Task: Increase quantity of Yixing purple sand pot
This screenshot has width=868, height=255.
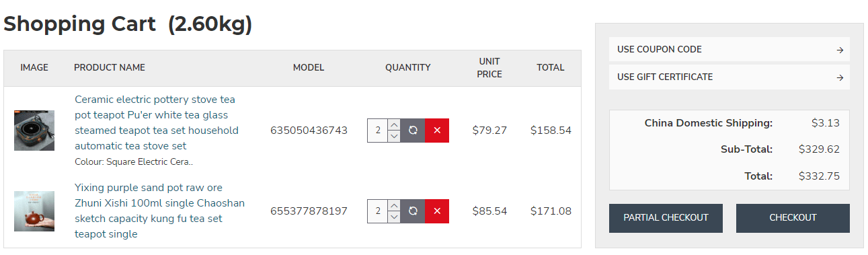Action: [394, 205]
